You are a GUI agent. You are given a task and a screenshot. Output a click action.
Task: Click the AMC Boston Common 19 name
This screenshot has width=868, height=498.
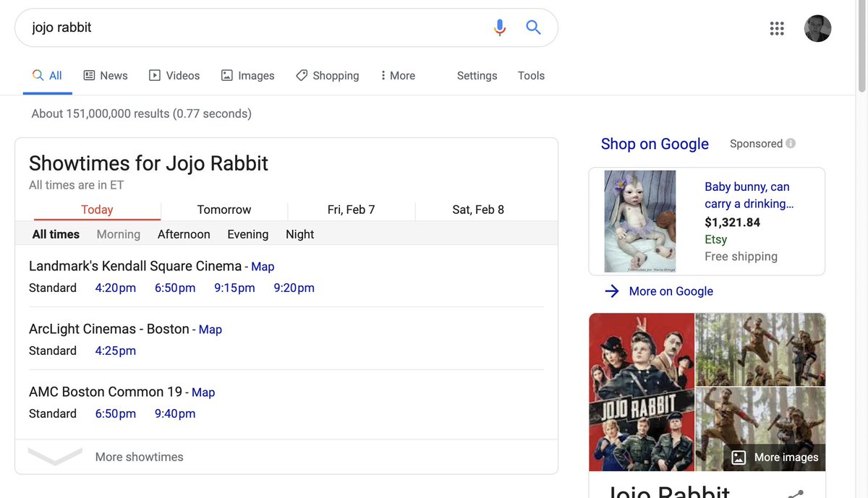click(106, 392)
